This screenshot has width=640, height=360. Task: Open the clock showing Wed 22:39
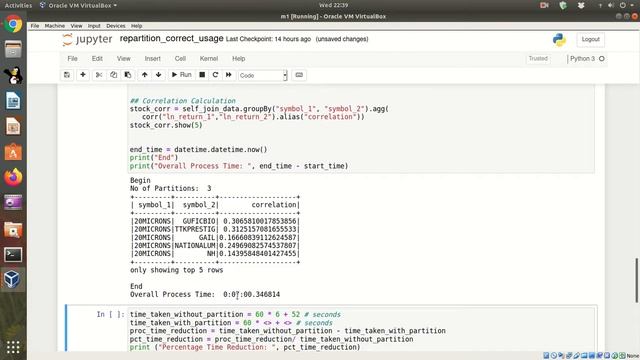click(x=333, y=5)
